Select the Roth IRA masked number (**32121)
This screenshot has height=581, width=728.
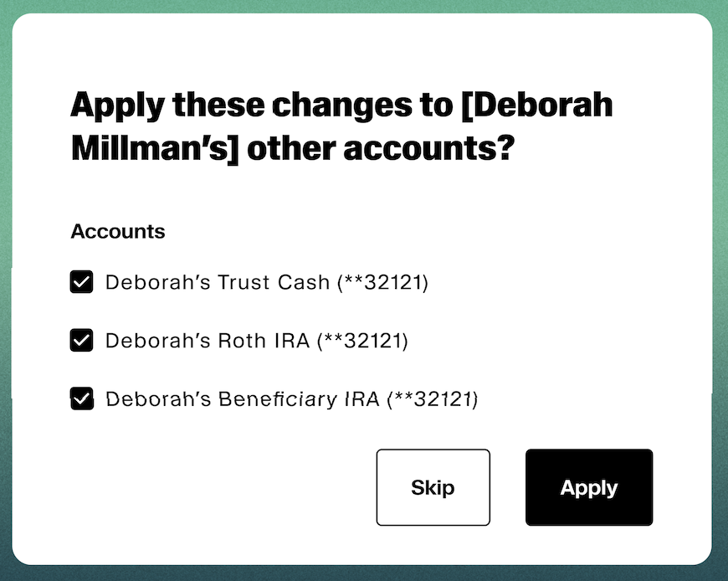[x=362, y=342]
